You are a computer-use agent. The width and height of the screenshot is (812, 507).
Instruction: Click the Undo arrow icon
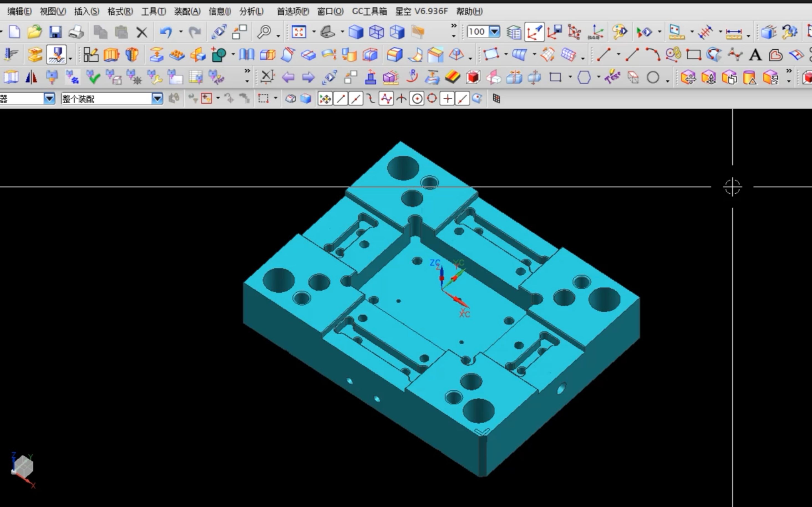[x=166, y=32]
